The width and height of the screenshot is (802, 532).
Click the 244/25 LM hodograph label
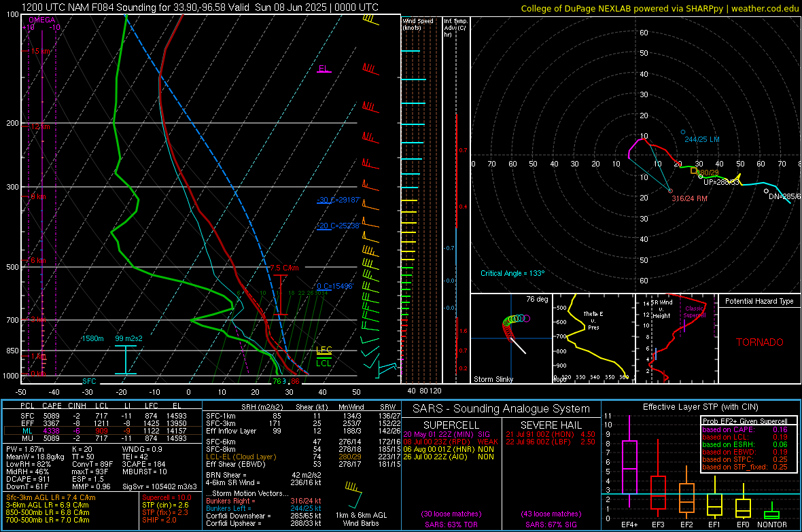701,139
